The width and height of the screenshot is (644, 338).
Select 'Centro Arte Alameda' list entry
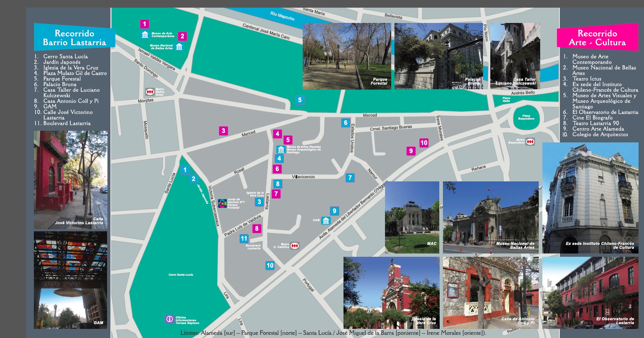pyautogui.click(x=598, y=129)
